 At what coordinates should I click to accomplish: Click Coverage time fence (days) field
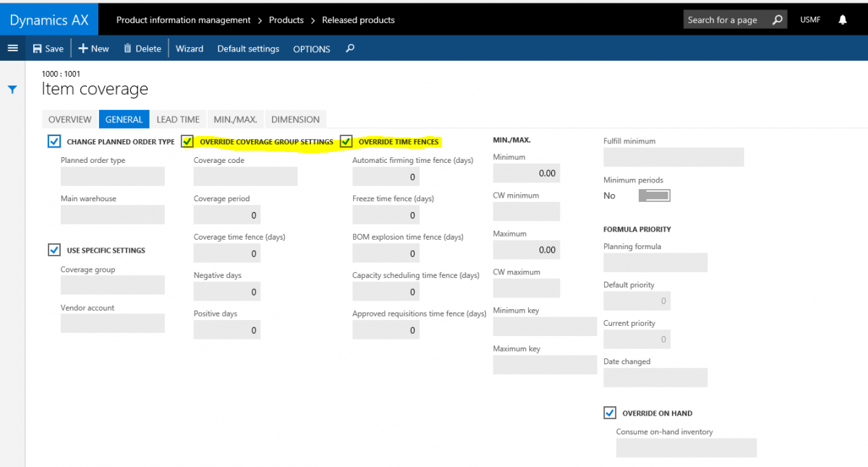coord(227,253)
